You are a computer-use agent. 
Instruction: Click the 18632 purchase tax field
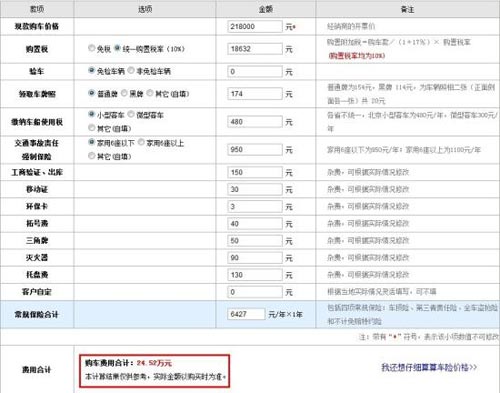click(255, 49)
